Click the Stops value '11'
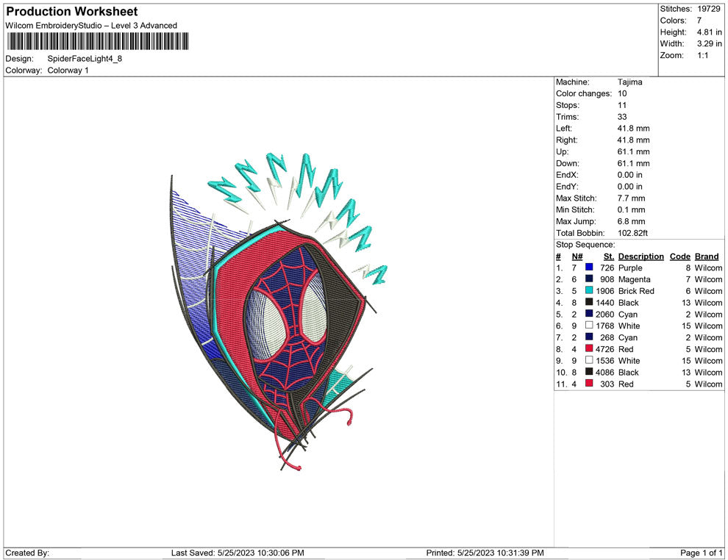728x560 pixels. pyautogui.click(x=622, y=105)
